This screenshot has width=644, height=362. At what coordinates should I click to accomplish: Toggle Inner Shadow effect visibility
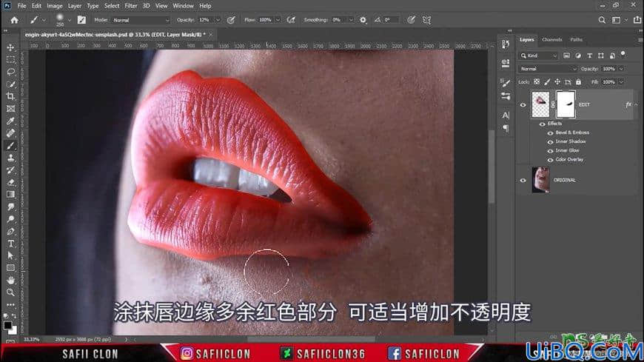pos(550,141)
